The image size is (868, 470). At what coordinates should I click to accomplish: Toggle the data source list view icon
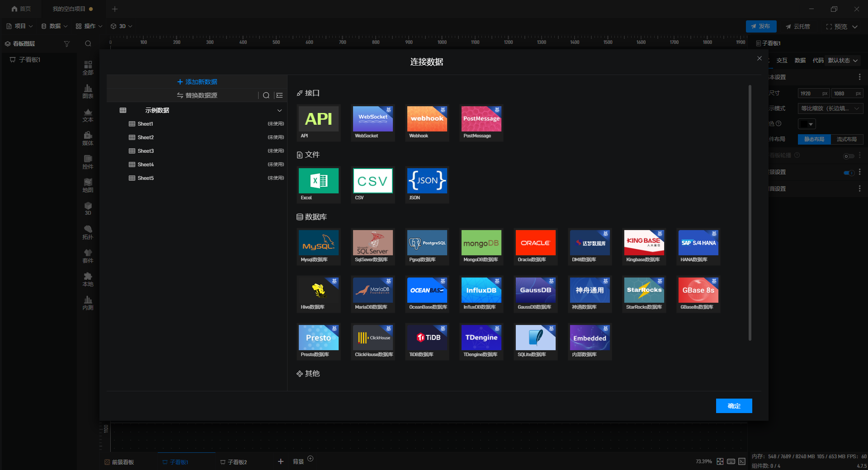pos(279,95)
